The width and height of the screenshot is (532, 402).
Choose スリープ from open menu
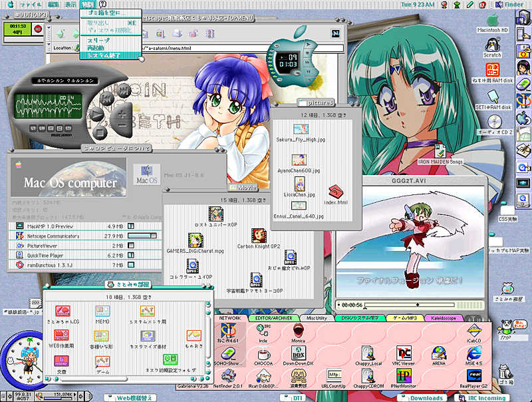point(110,41)
